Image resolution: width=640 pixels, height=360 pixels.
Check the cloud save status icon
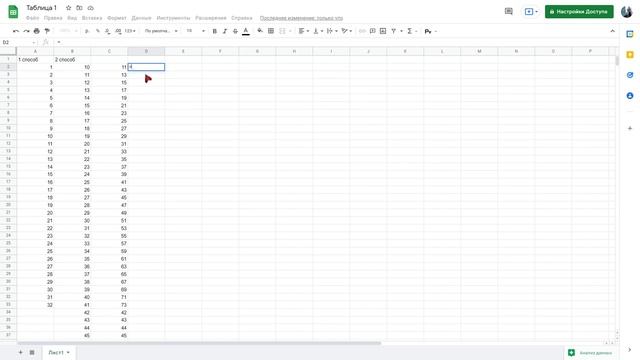coord(91,8)
